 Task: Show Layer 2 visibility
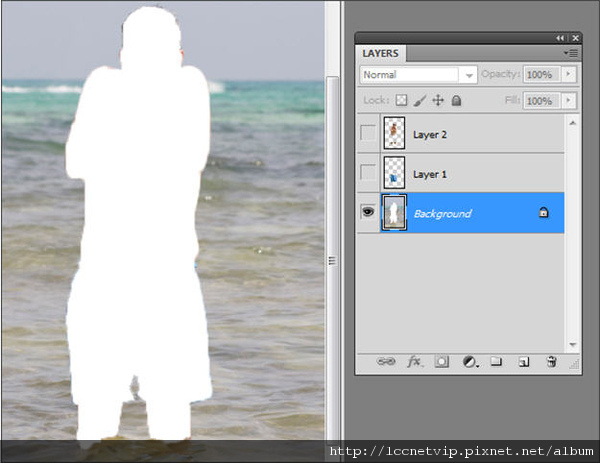368,133
